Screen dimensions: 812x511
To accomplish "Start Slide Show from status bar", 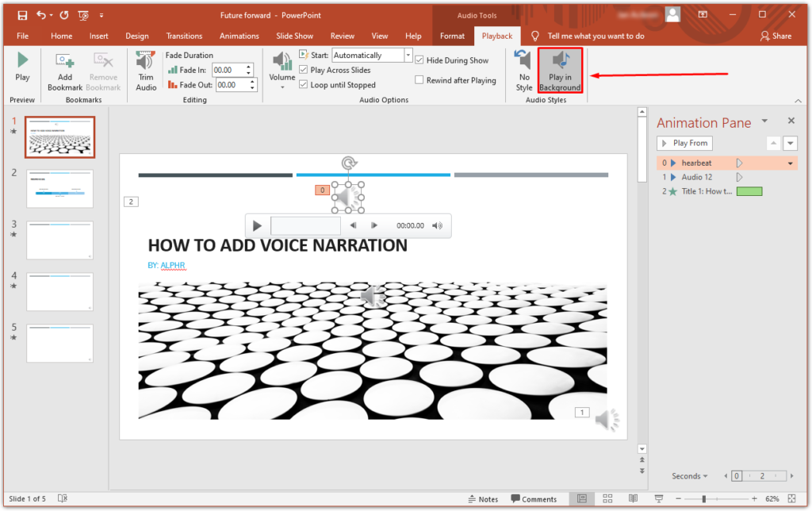I will pyautogui.click(x=659, y=498).
